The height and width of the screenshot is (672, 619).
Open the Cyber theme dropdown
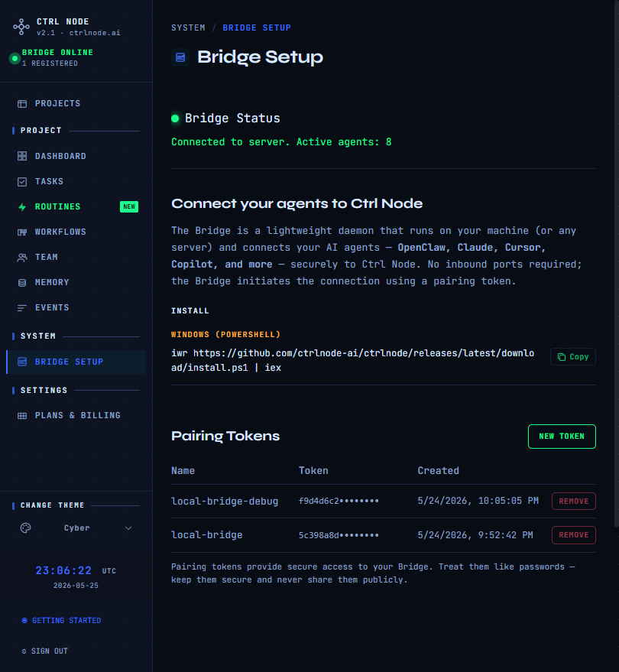pyautogui.click(x=76, y=528)
